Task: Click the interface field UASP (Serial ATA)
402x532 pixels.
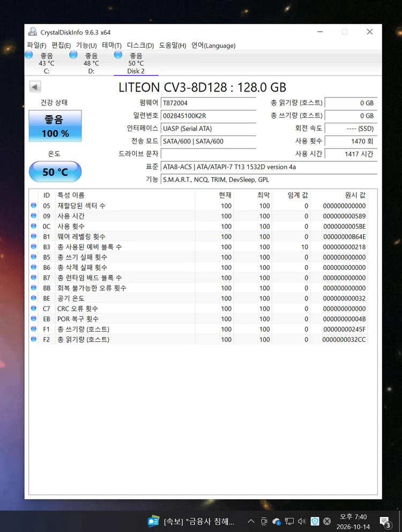Action: tap(208, 129)
